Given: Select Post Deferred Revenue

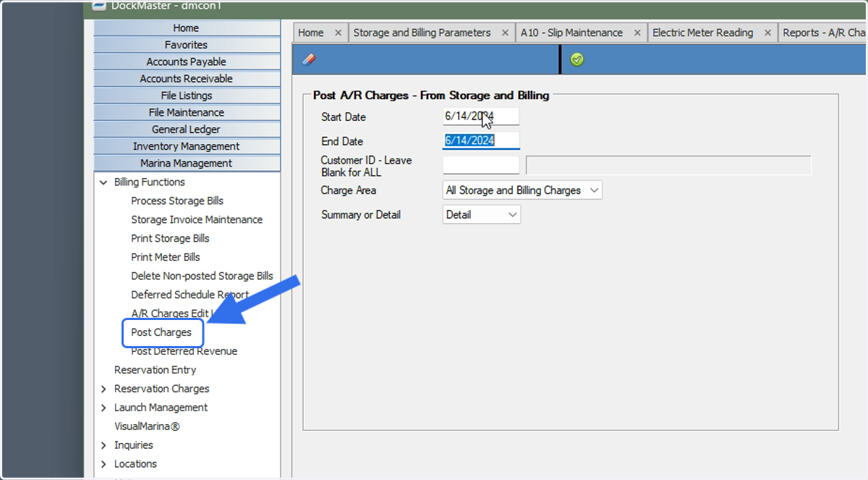Looking at the screenshot, I should pyautogui.click(x=184, y=351).
